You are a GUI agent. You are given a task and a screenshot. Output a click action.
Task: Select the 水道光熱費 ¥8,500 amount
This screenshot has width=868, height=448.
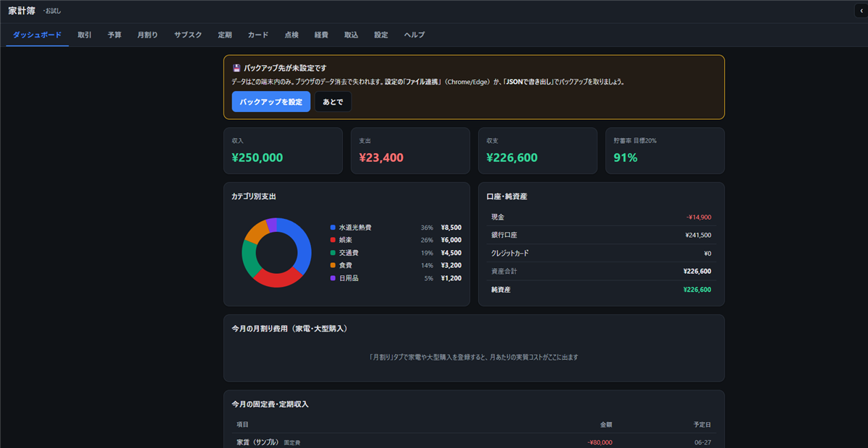(x=451, y=228)
